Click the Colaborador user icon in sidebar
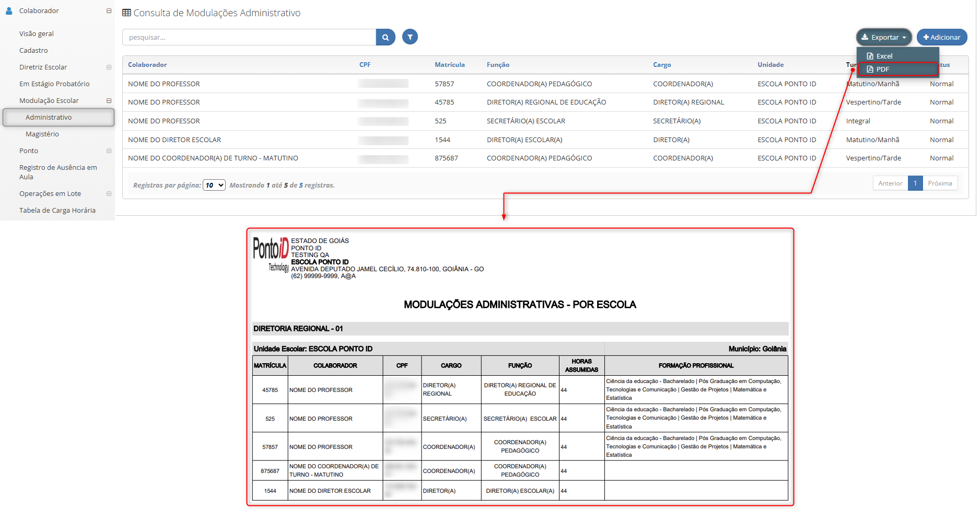The height and width of the screenshot is (509, 980). point(9,10)
